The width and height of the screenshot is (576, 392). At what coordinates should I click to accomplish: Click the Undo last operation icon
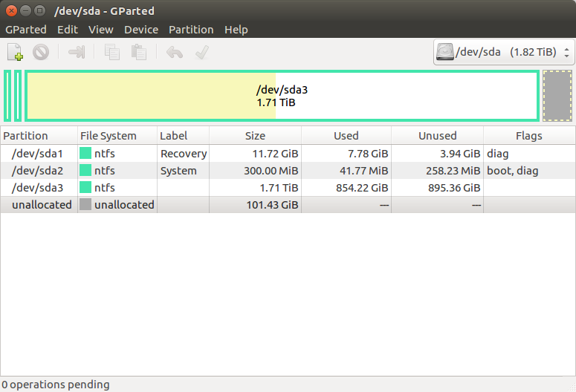pyautogui.click(x=175, y=52)
